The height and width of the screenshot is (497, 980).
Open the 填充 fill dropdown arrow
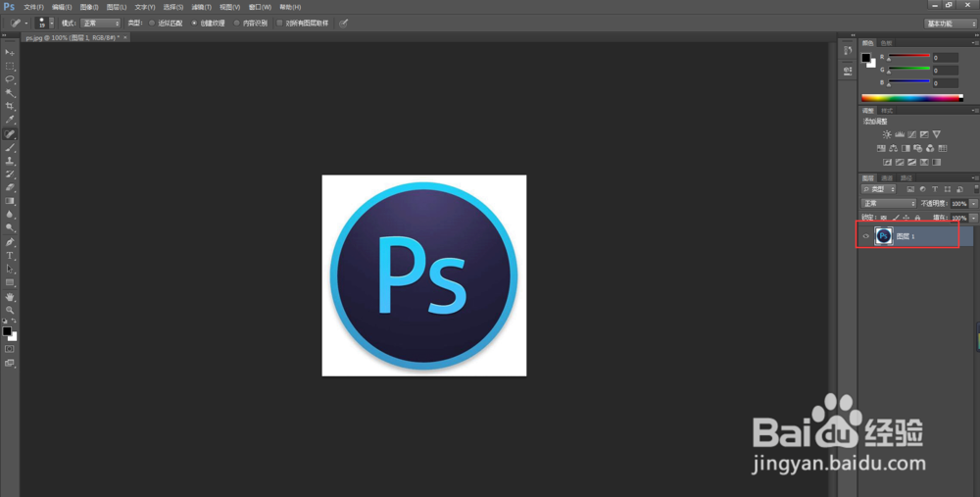pos(973,219)
